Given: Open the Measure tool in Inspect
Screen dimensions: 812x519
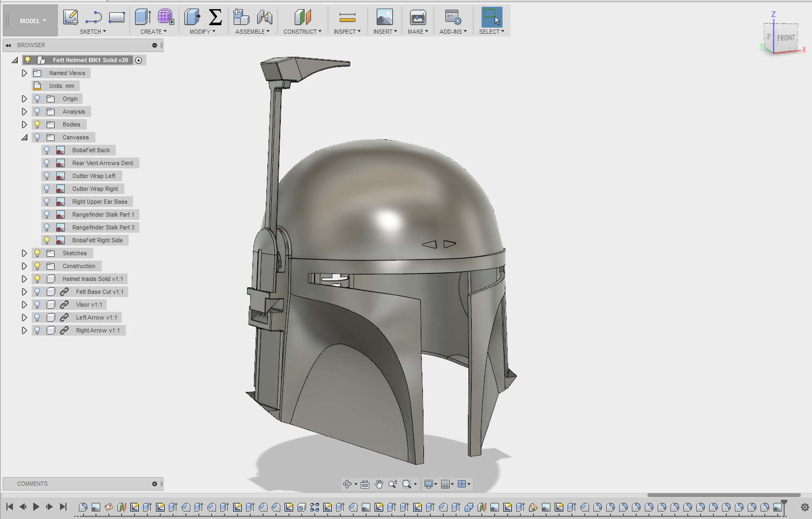Looking at the screenshot, I should pyautogui.click(x=347, y=18).
